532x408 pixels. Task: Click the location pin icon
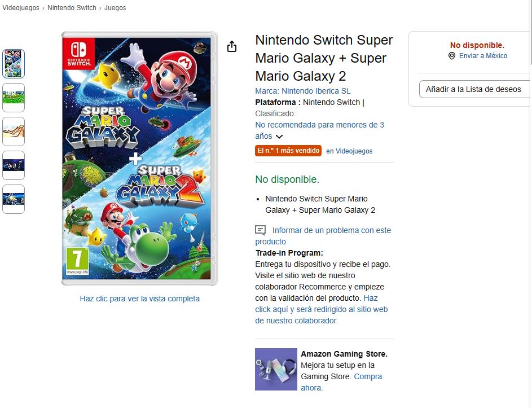click(452, 56)
